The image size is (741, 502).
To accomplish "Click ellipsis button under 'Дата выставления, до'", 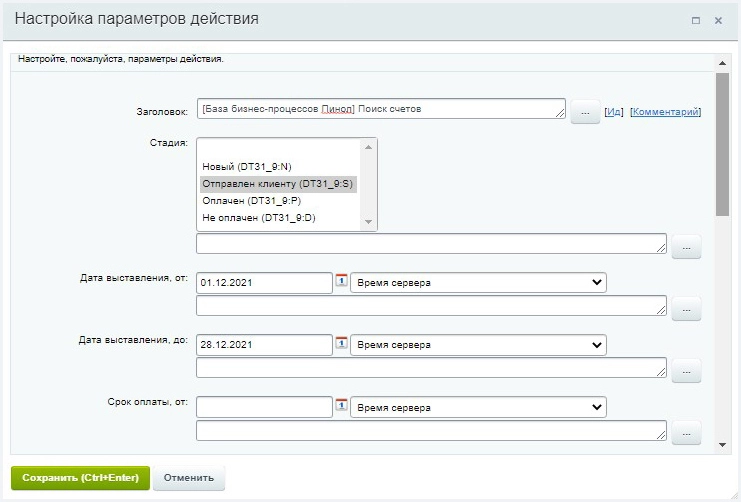I will coord(686,371).
